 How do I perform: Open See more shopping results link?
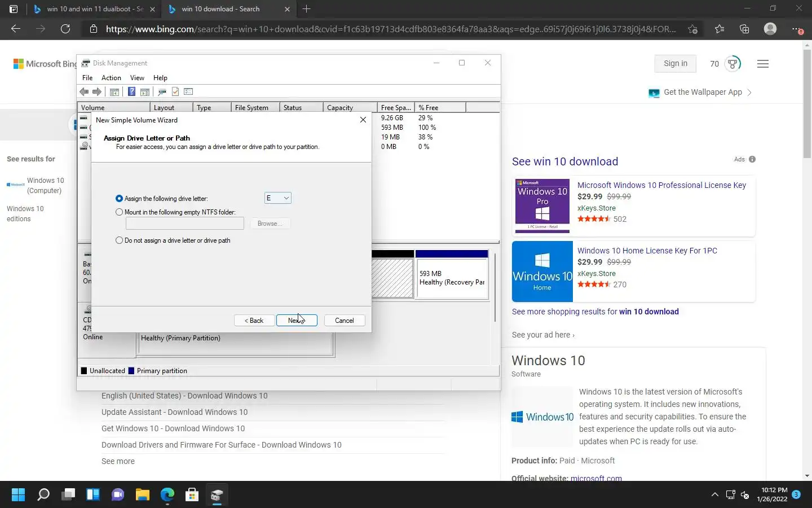(595, 312)
